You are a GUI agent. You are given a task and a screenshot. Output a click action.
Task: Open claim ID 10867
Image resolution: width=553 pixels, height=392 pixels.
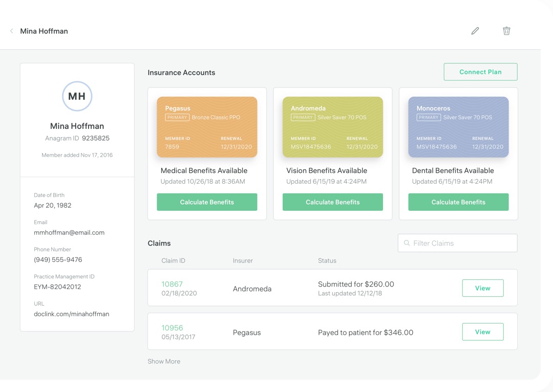tap(172, 284)
